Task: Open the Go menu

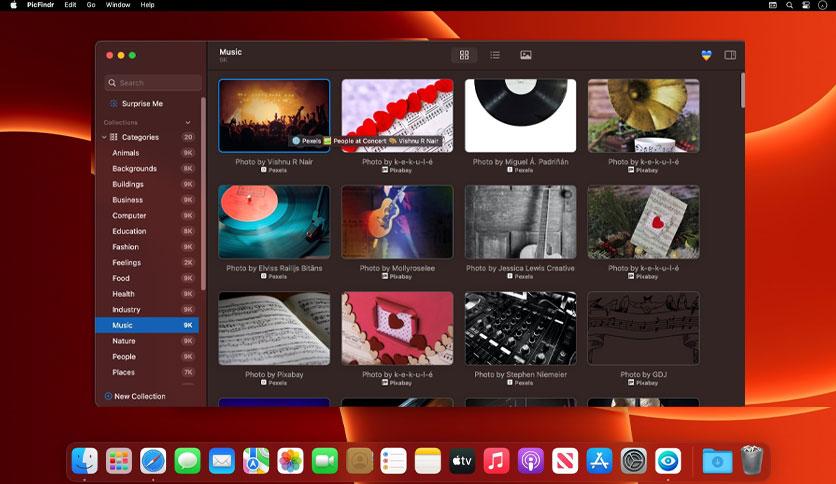Action: [91, 5]
